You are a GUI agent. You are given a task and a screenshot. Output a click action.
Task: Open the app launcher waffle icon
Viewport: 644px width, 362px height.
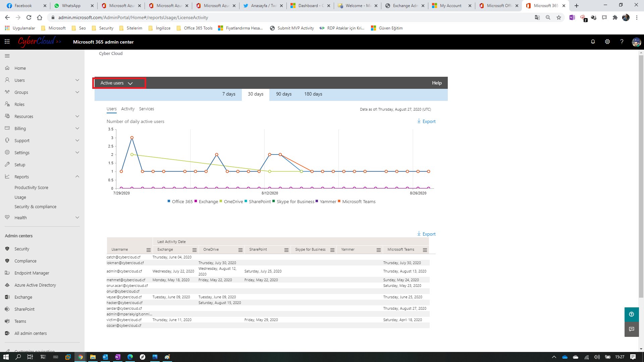tap(7, 42)
